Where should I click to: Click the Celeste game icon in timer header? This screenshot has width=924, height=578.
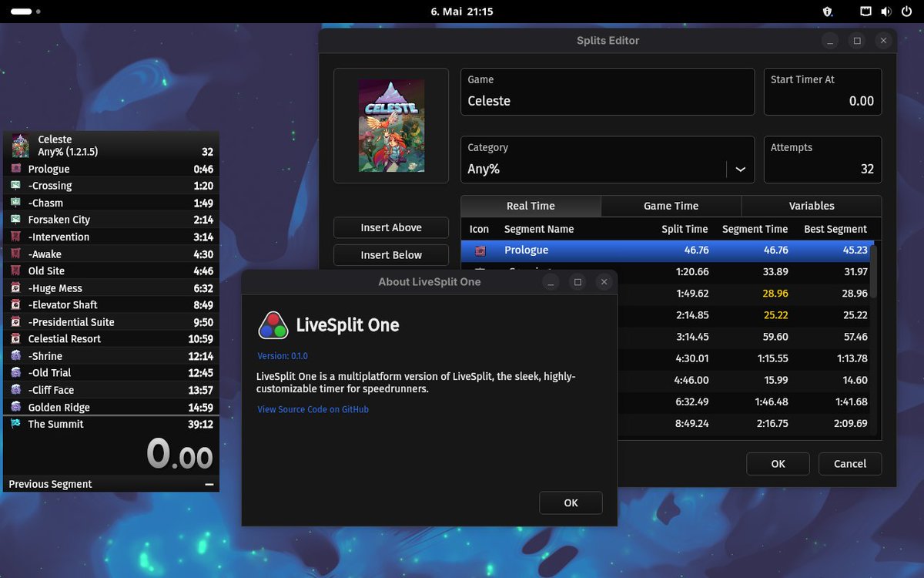[x=20, y=145]
